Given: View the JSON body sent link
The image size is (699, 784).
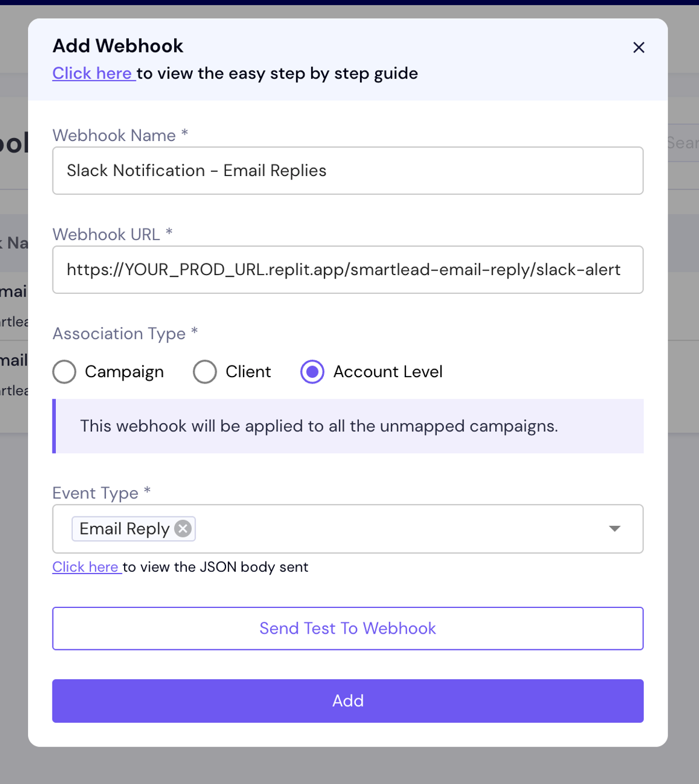Looking at the screenshot, I should 86,567.
